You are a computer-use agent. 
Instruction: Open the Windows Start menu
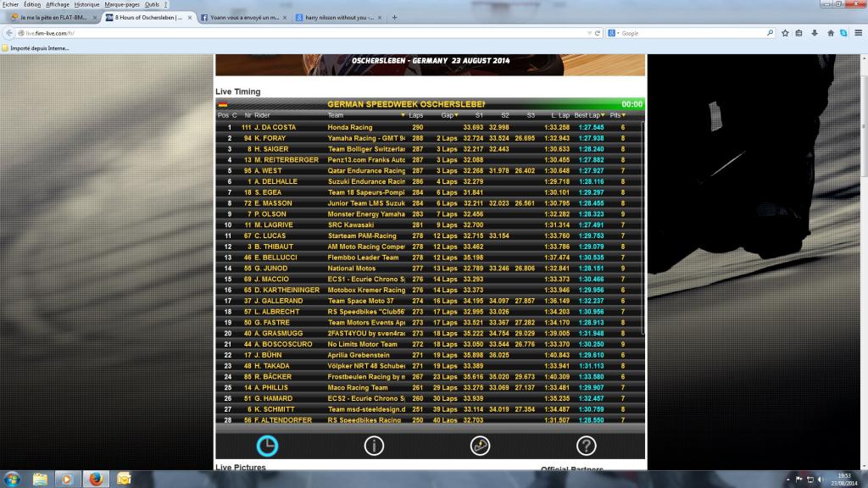pos(12,480)
